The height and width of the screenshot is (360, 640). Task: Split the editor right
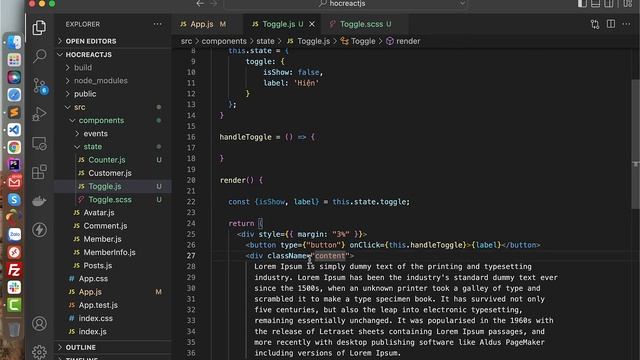pos(611,24)
